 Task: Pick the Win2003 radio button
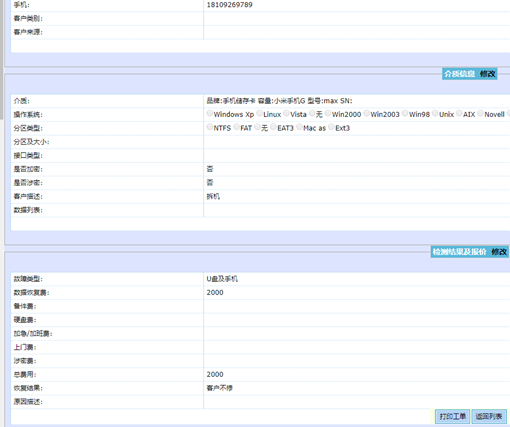pyautogui.click(x=367, y=114)
